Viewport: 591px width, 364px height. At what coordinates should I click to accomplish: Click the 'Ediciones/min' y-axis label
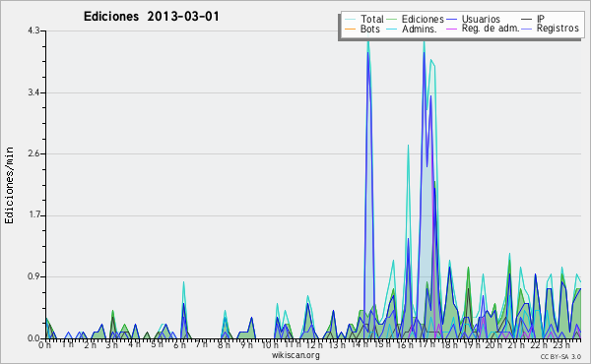(x=9, y=185)
